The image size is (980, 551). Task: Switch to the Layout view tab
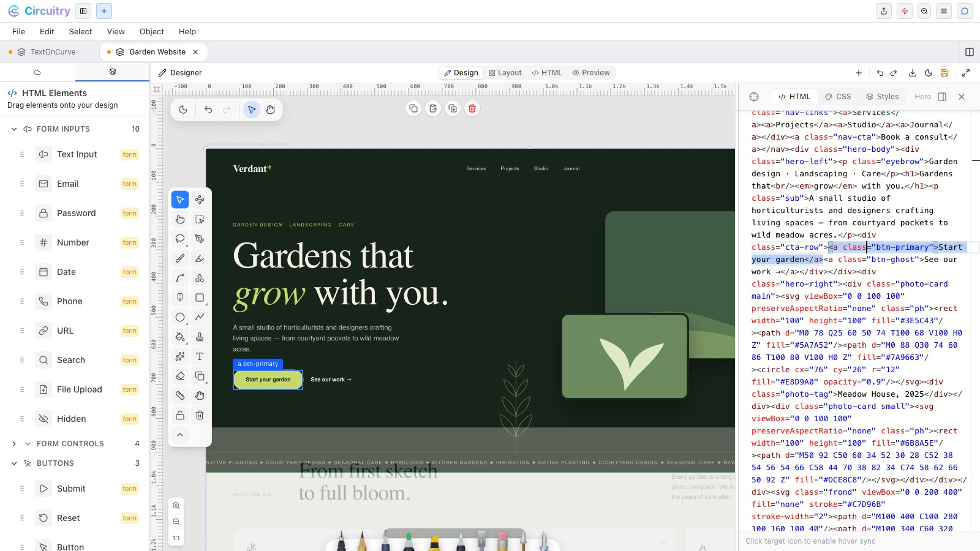pyautogui.click(x=505, y=73)
